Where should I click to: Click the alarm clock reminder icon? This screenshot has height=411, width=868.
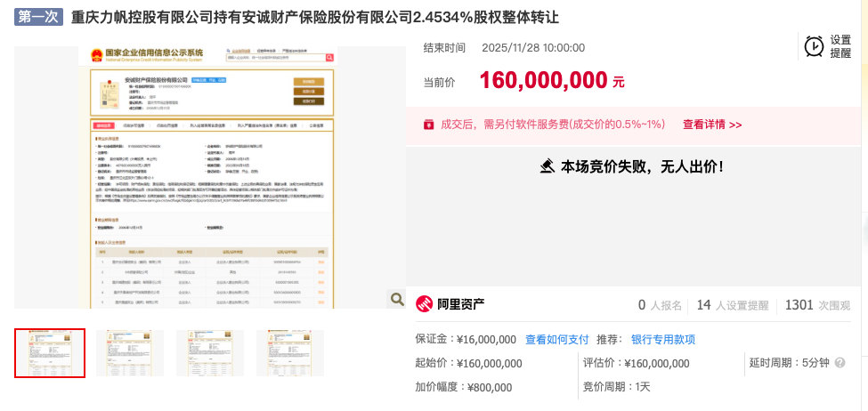pyautogui.click(x=814, y=46)
